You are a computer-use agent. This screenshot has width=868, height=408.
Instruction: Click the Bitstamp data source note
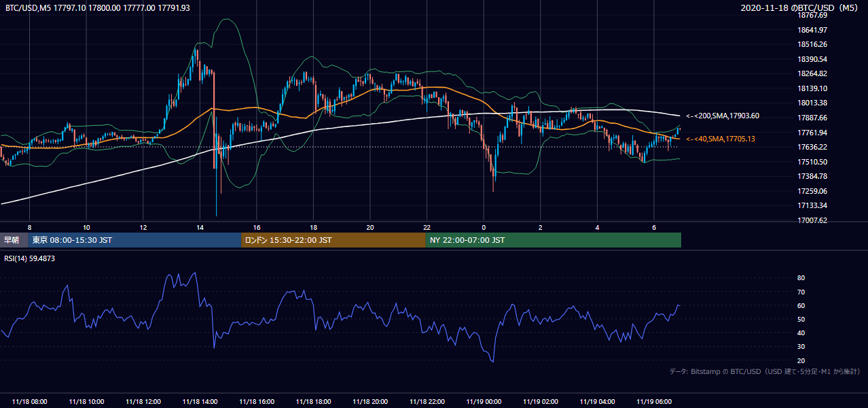point(765,371)
